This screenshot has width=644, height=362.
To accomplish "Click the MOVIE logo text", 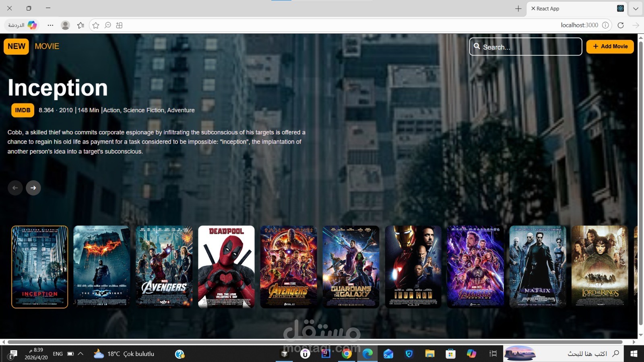I will (47, 46).
